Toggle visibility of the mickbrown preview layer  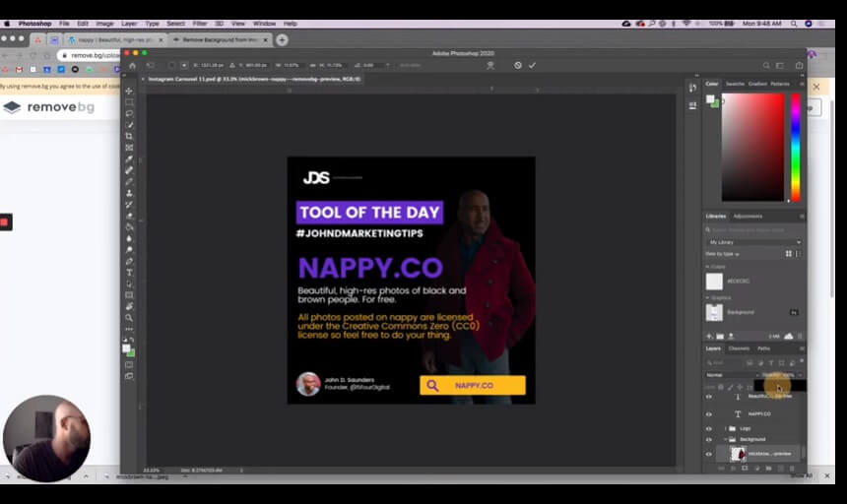(709, 455)
